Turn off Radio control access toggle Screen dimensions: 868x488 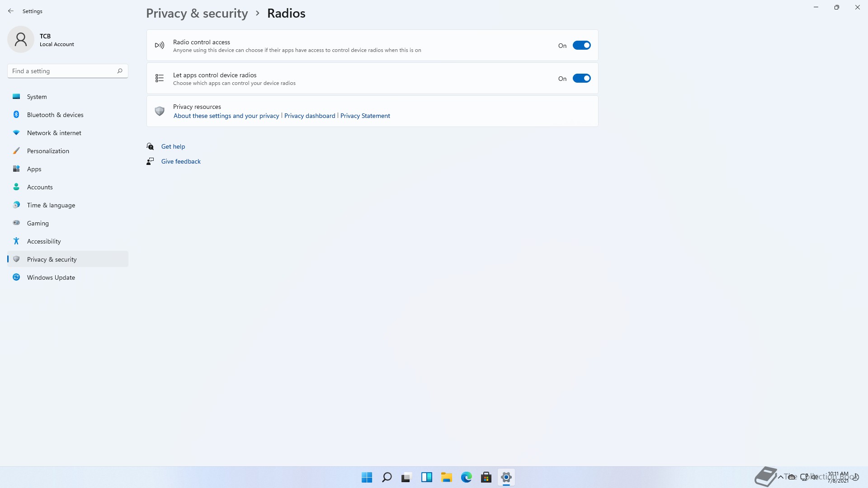582,45
